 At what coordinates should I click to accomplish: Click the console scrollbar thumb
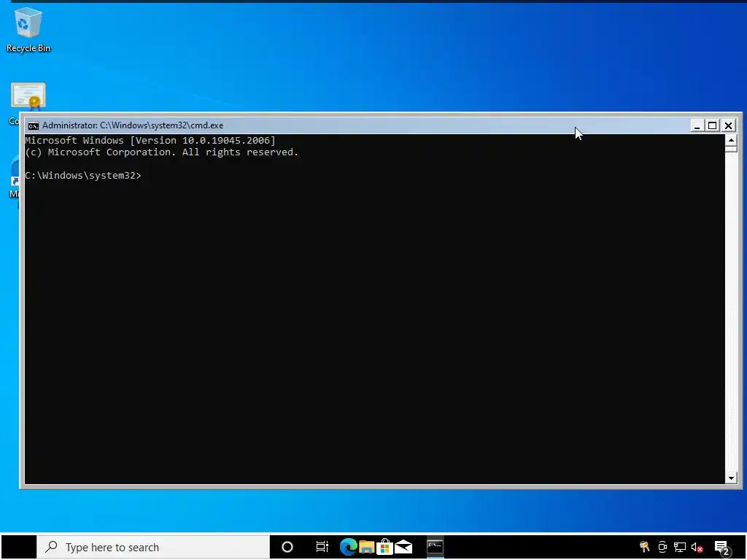731,149
